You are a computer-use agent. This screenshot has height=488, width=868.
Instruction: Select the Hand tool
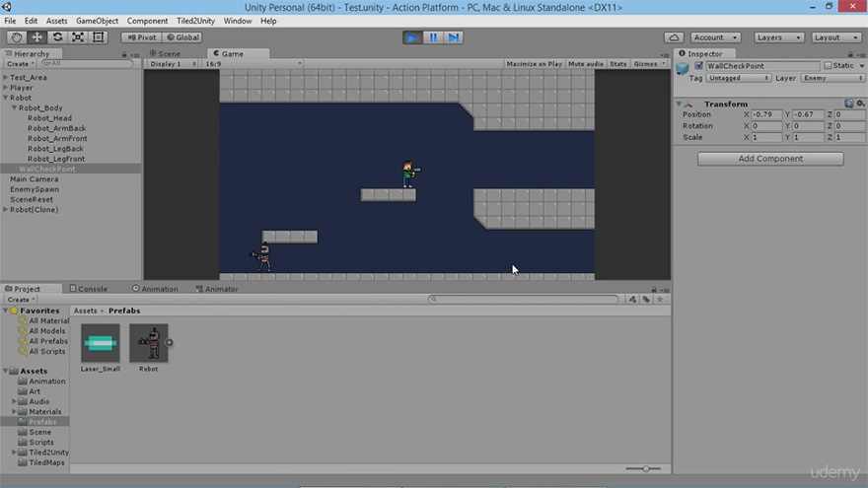tap(16, 37)
